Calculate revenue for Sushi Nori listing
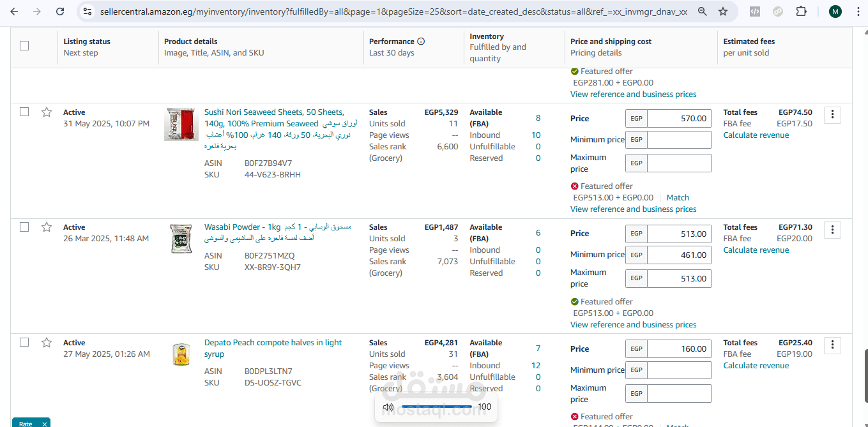This screenshot has height=427, width=868. [756, 135]
